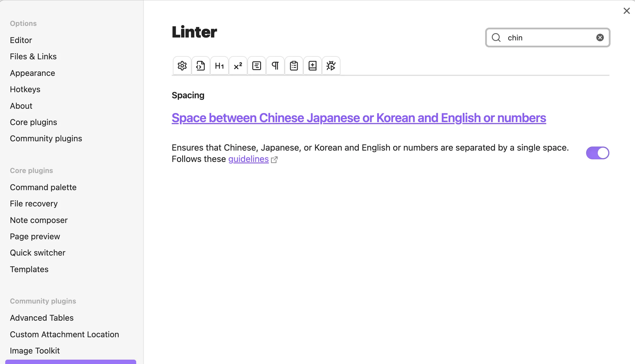
Task: Open the Custom rules plus-document tab
Action: (312, 66)
